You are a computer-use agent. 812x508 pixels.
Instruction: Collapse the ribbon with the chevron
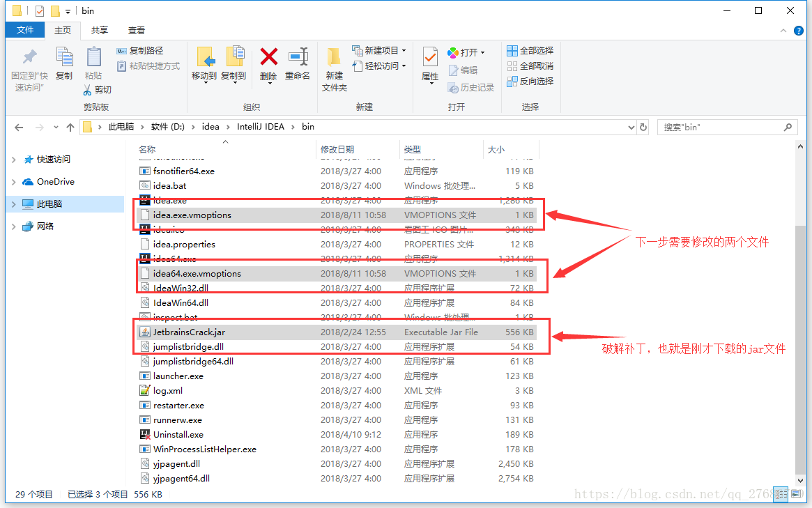pyautogui.click(x=783, y=31)
